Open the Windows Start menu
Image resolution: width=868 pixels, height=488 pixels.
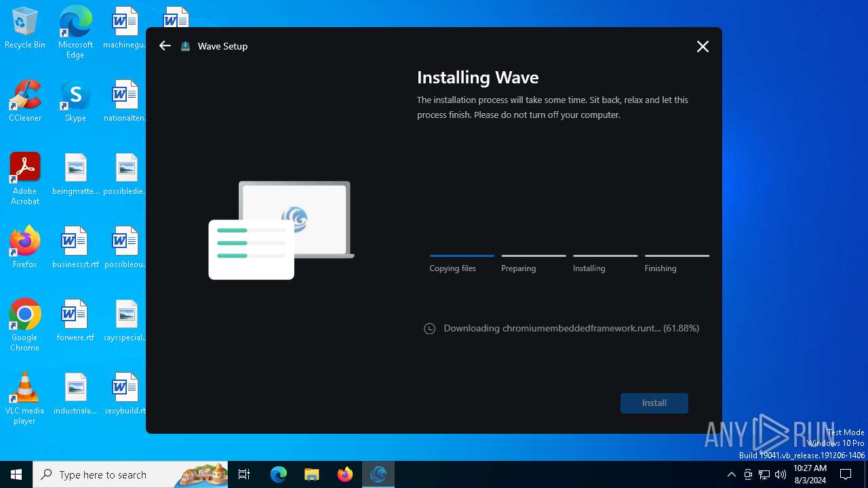(16, 474)
